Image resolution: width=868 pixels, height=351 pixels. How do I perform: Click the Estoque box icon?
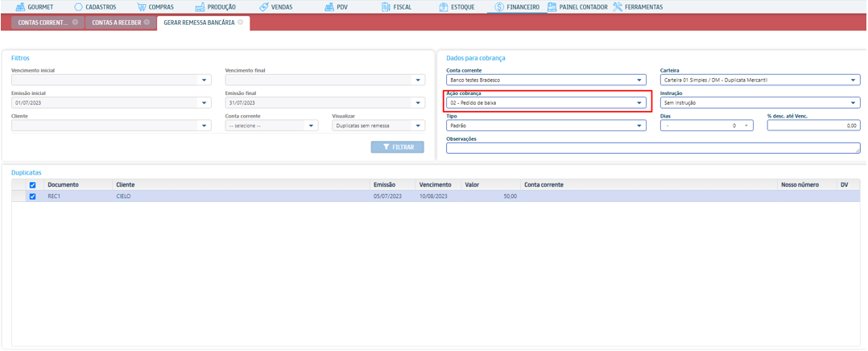pos(444,7)
